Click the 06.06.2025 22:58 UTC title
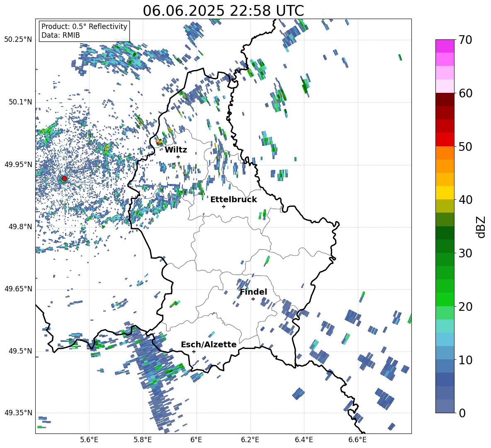This screenshot has width=491, height=448. point(223,11)
